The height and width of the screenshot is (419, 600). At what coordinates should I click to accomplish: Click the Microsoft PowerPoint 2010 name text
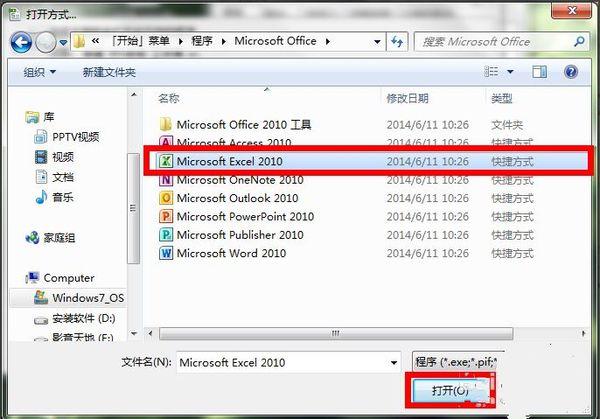tap(245, 217)
